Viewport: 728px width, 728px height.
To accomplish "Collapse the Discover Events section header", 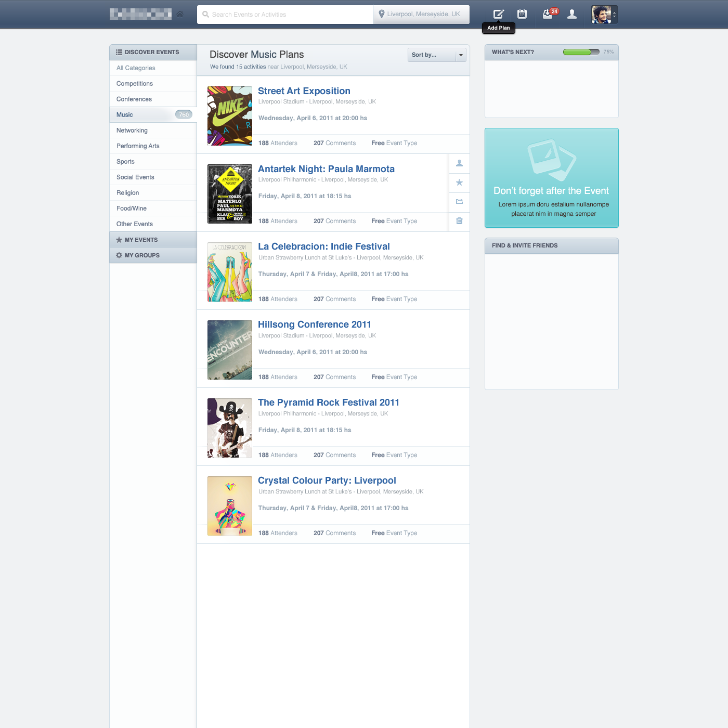I will point(153,52).
